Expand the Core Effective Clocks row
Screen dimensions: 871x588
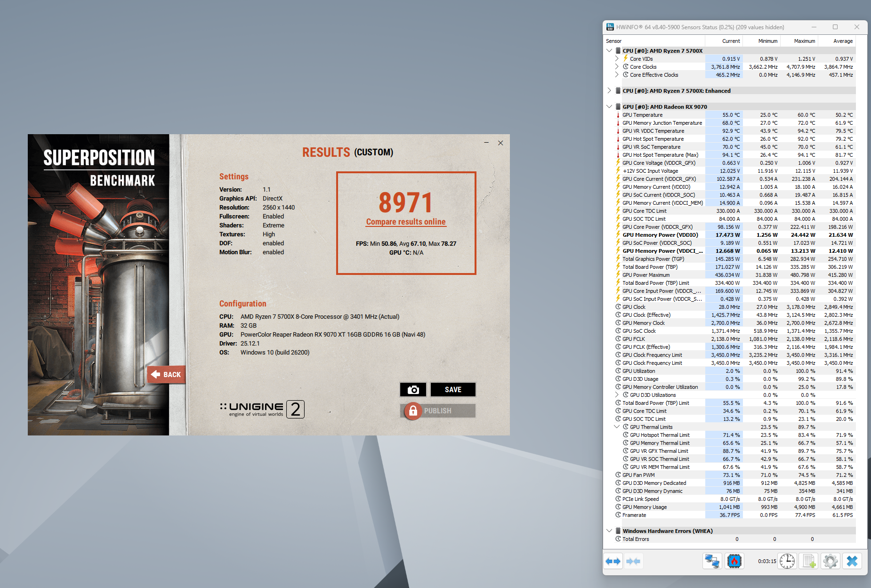pyautogui.click(x=617, y=74)
